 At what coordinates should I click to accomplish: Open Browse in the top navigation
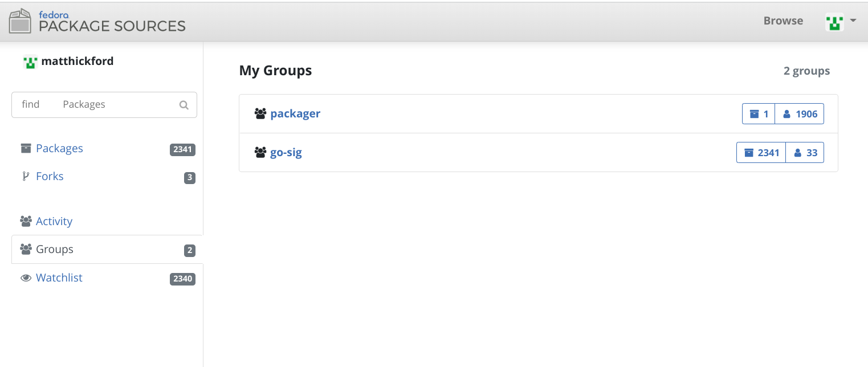pos(783,21)
